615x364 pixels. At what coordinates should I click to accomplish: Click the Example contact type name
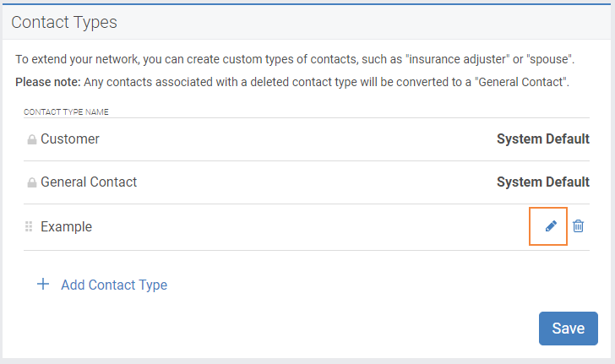(66, 226)
